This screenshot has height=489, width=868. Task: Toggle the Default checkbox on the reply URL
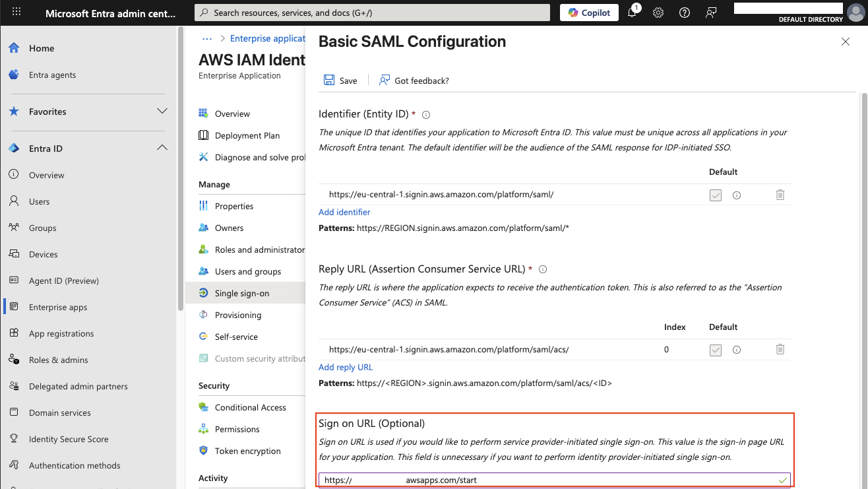(x=715, y=349)
